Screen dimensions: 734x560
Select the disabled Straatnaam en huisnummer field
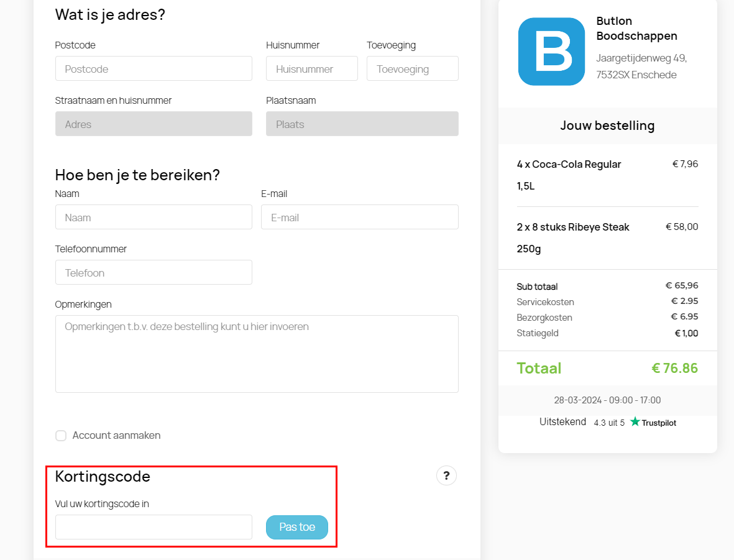(x=154, y=124)
